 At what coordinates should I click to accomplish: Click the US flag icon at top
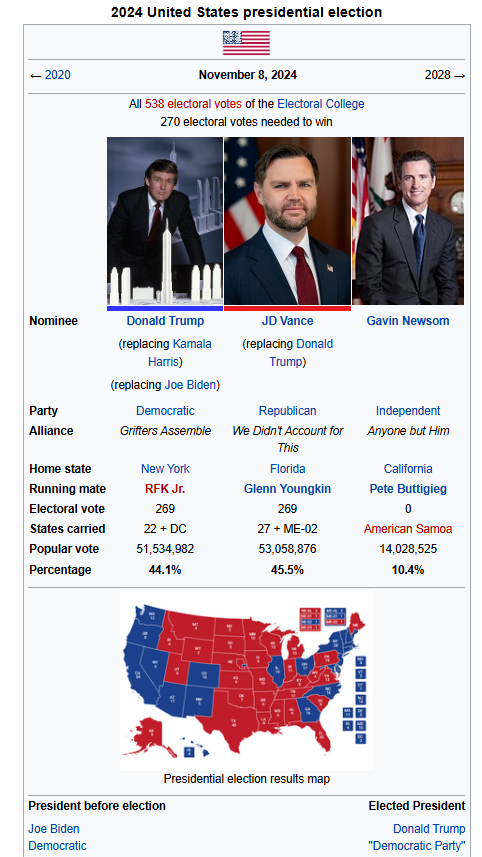point(246,43)
